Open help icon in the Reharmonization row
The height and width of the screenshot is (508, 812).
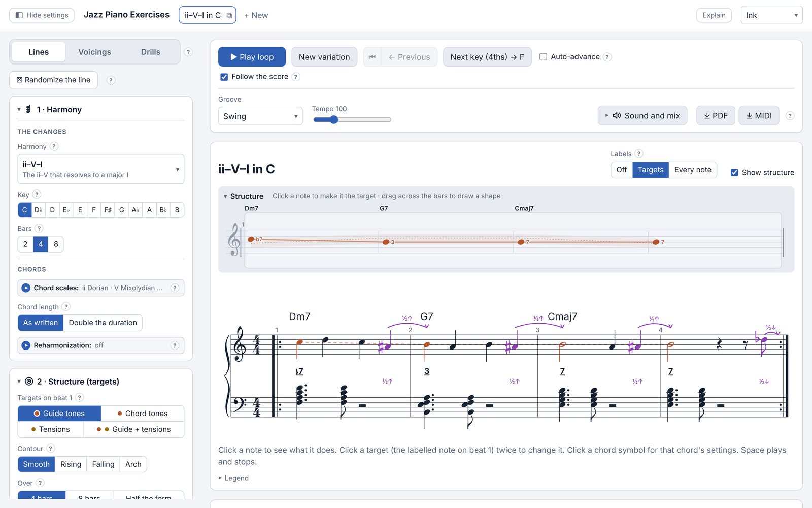(175, 345)
